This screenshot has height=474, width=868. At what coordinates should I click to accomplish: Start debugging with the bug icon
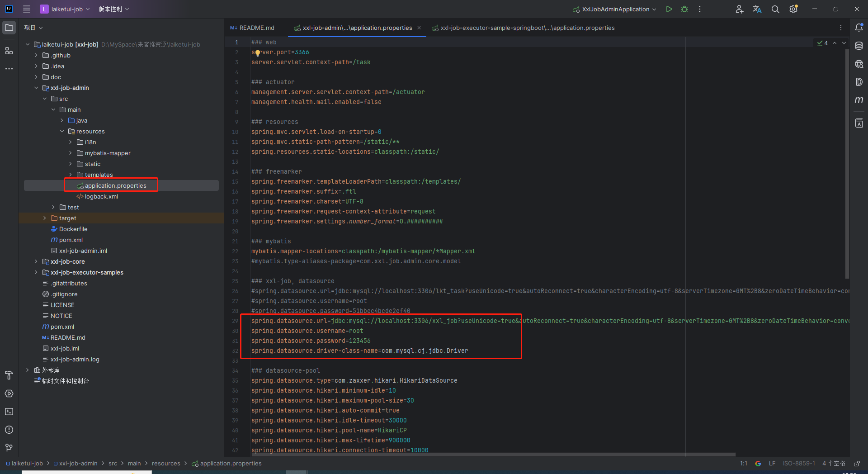click(x=684, y=9)
